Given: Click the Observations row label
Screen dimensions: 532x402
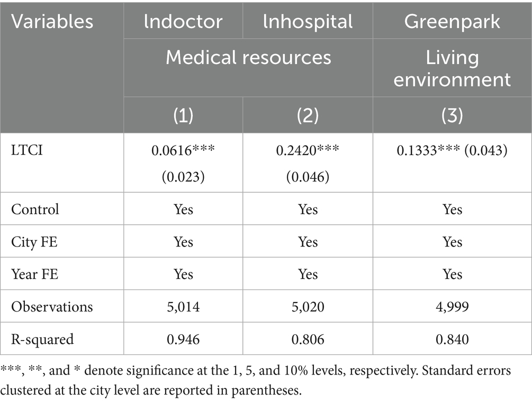Looking at the screenshot, I should point(52,306).
